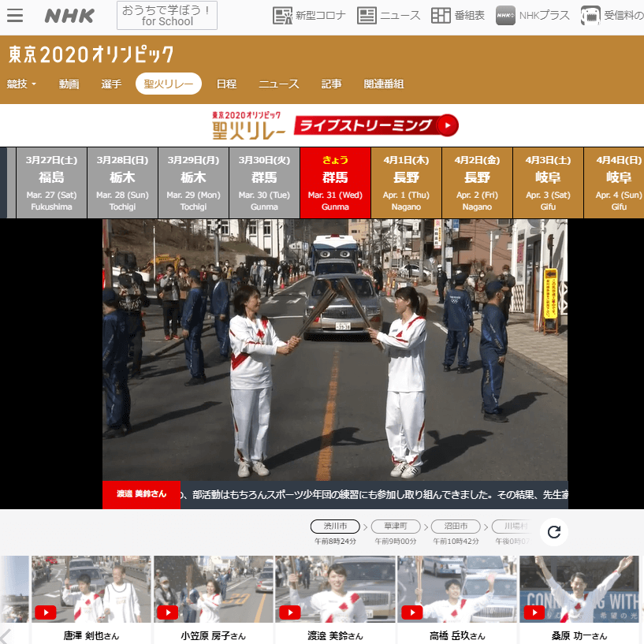The height and width of the screenshot is (644, 644).
Task: Play the live streaming banner button
Action: [447, 125]
